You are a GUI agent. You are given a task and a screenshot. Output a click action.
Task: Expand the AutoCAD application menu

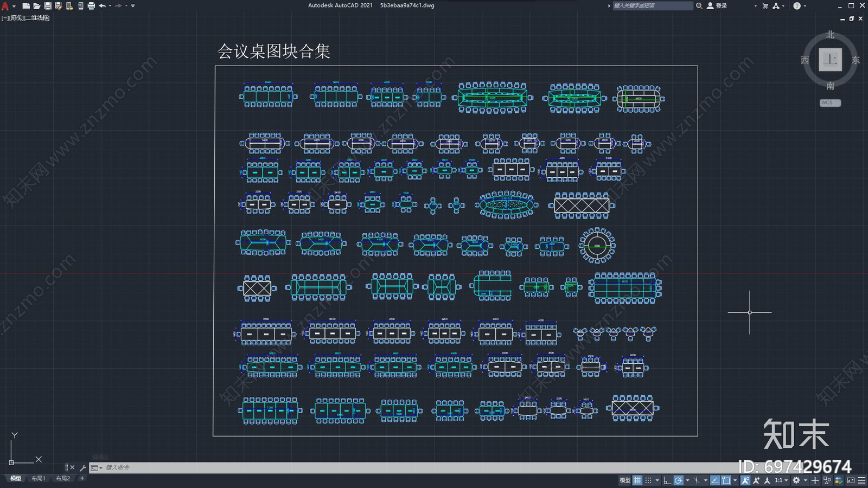point(5,6)
